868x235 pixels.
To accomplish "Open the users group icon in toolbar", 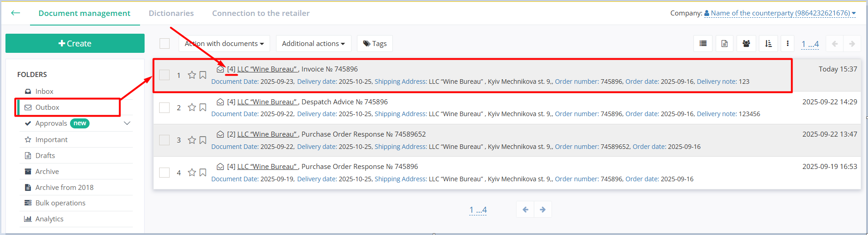I will pos(746,44).
